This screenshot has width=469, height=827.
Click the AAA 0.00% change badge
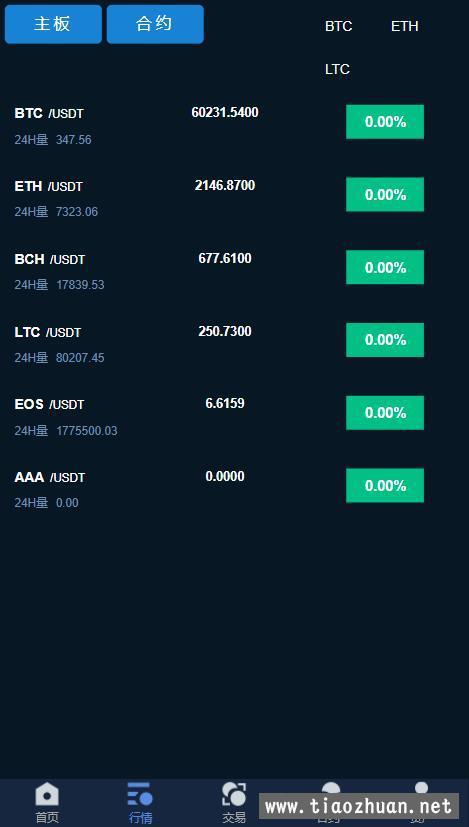point(385,485)
